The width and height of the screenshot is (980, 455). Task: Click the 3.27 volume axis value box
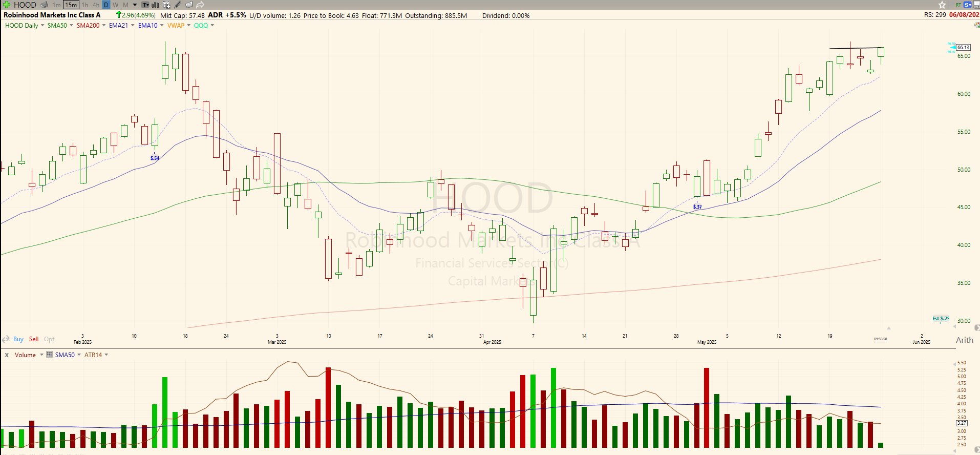[962, 423]
